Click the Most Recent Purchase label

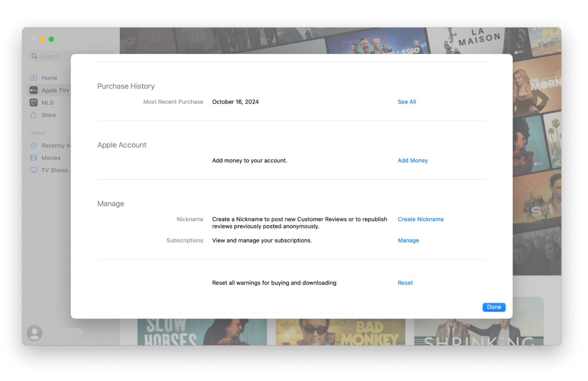(173, 102)
